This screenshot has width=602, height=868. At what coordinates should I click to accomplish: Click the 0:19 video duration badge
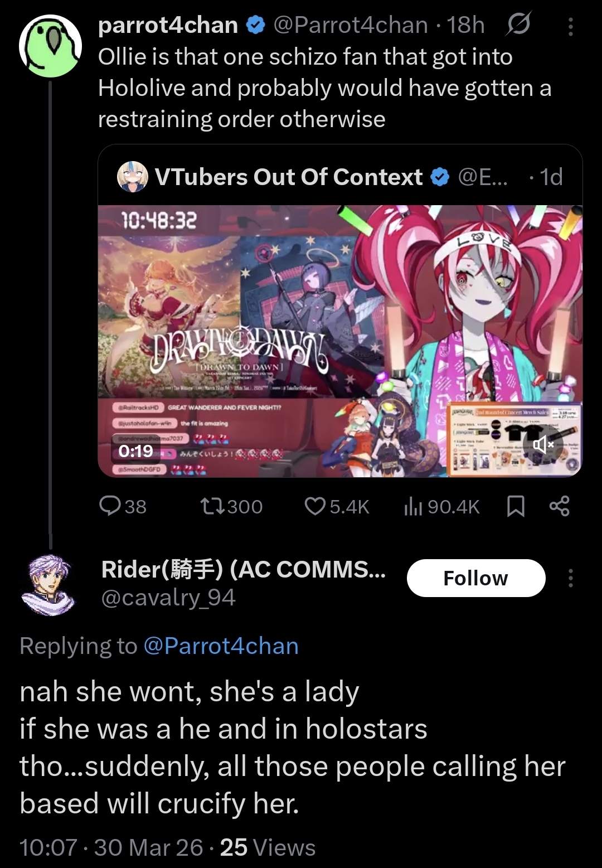(136, 450)
